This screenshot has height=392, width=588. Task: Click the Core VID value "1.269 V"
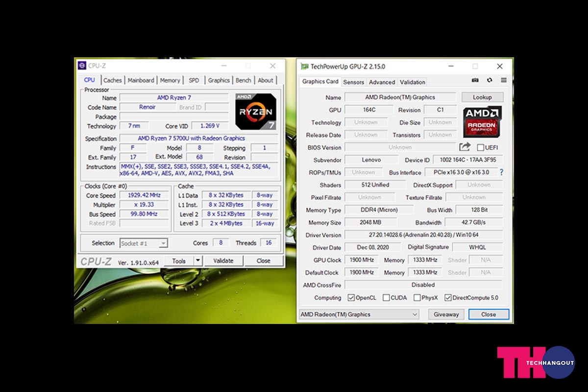[210, 126]
